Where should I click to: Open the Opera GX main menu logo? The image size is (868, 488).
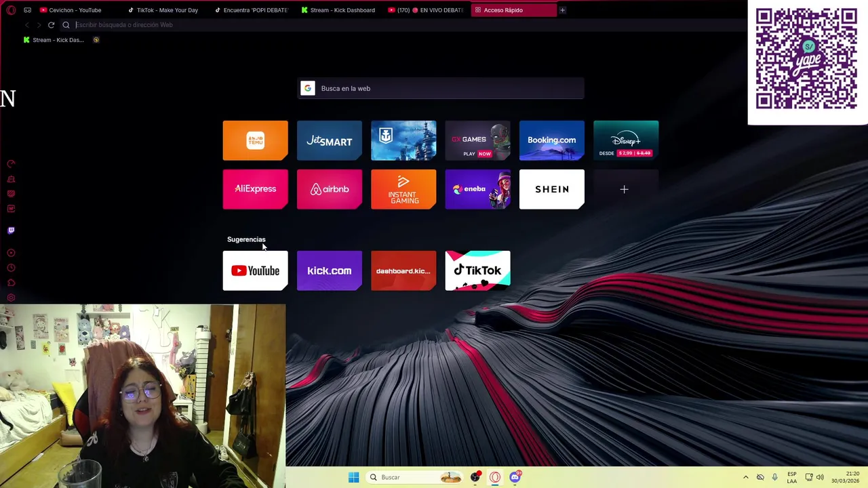(x=11, y=10)
